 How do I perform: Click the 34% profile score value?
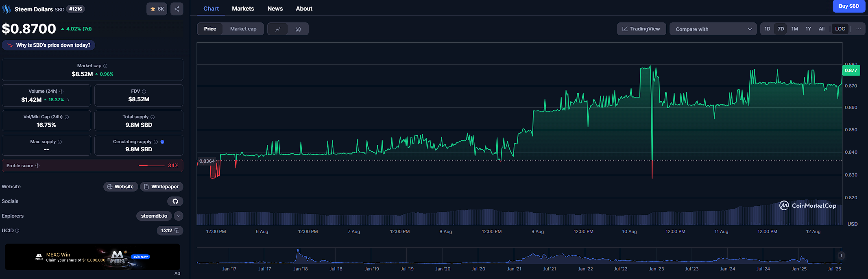point(173,166)
